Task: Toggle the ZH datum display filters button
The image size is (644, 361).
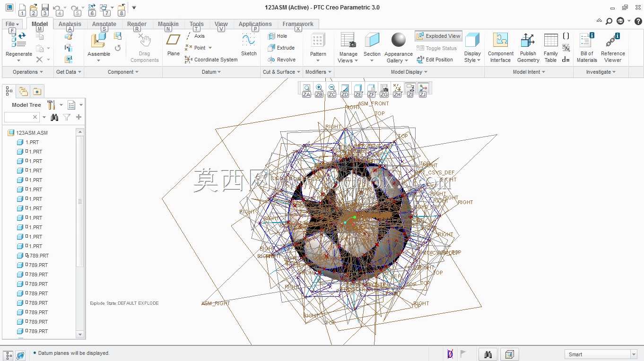Action: 397,88
